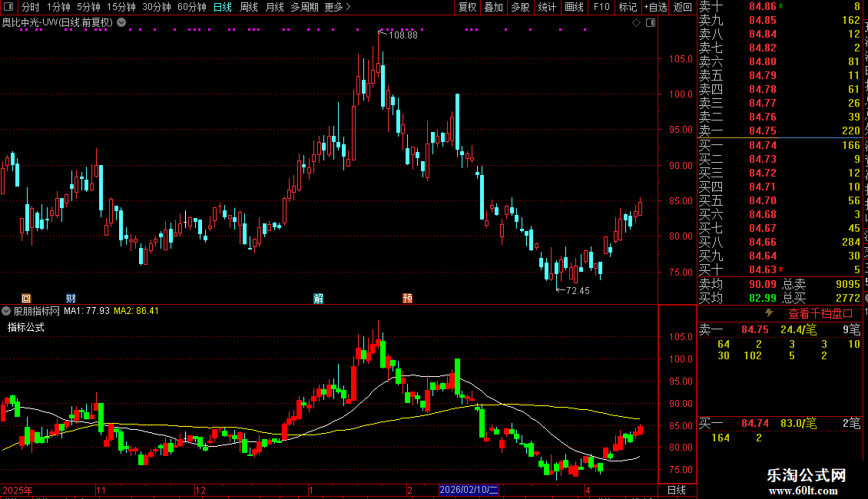Viewport: 868px width, 499px height.
Task: Select the 买一 84.74 order row
Action: (780, 145)
